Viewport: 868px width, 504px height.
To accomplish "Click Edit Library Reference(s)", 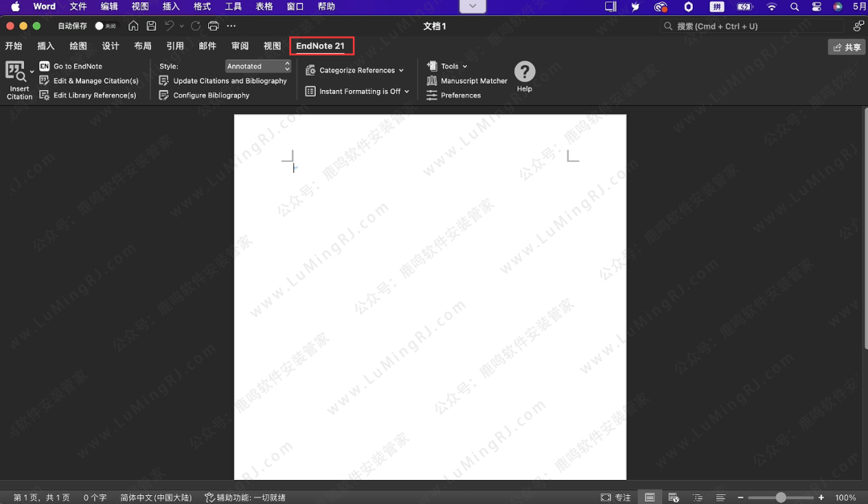I will click(88, 96).
